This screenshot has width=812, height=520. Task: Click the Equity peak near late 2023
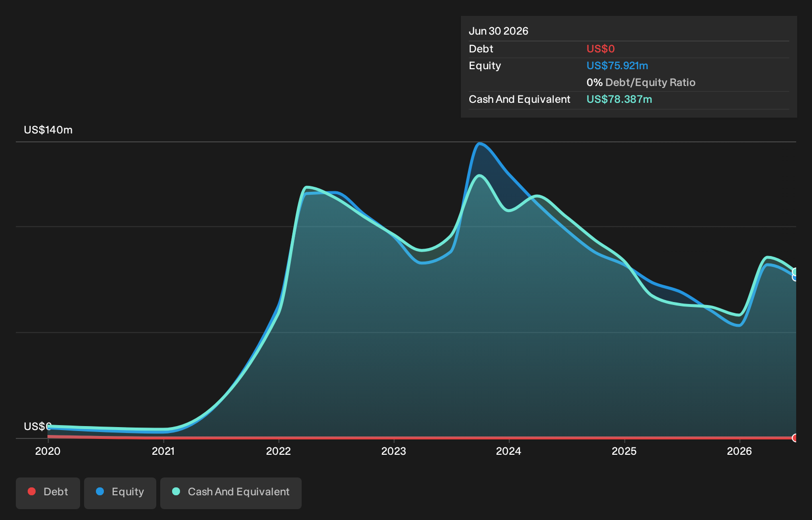[x=480, y=144]
